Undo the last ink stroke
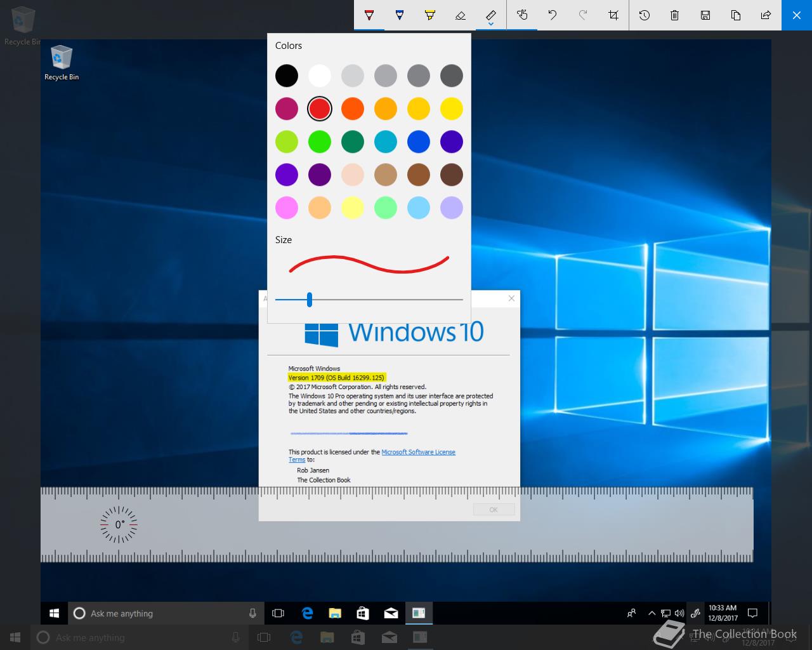The width and height of the screenshot is (812, 650). [553, 15]
